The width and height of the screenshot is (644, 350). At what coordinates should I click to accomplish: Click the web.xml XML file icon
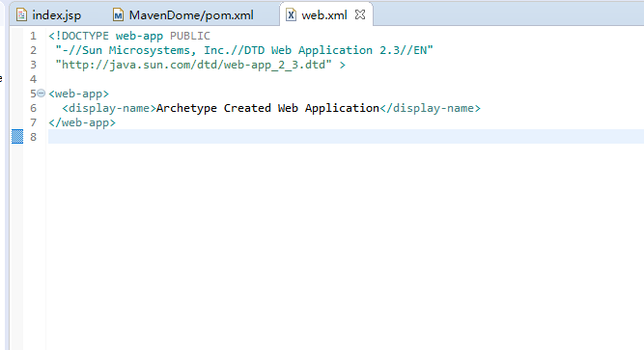coord(291,15)
